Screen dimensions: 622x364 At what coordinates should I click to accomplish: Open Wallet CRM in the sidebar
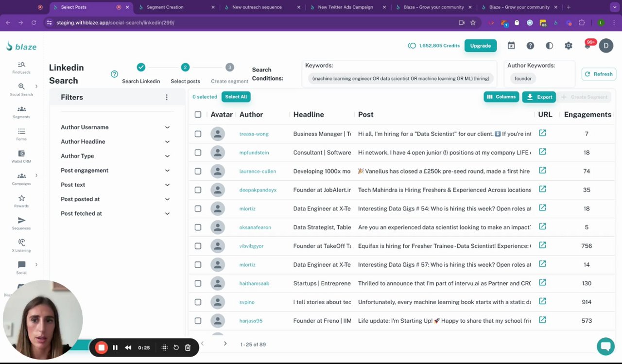click(x=21, y=156)
